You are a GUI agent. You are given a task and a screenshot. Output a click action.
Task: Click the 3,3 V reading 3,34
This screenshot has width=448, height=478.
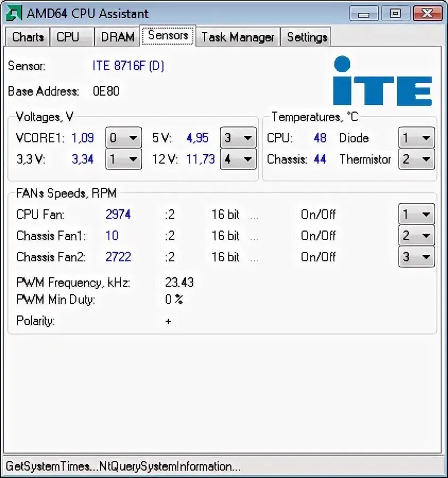click(x=83, y=159)
